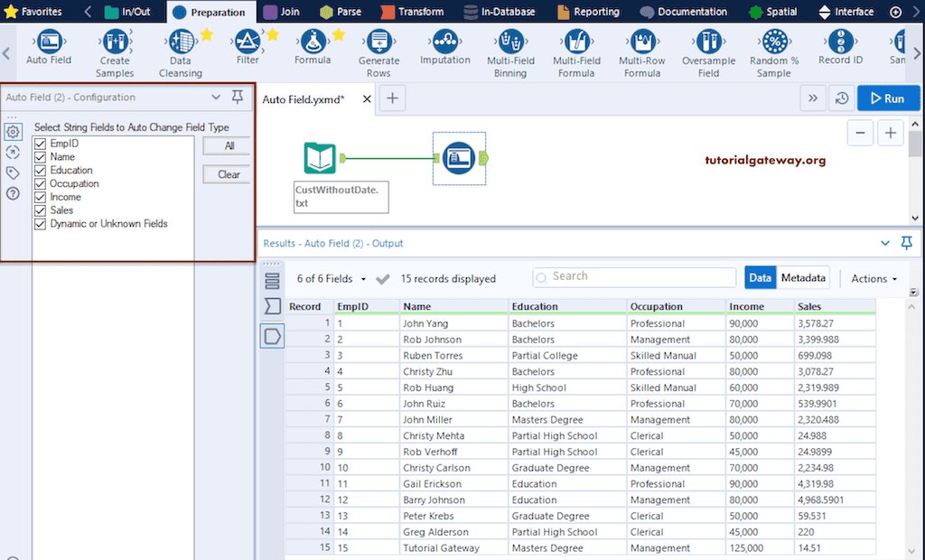Screen dimensions: 925x560
Task: Click the Auto Field node on the canvas
Action: [x=459, y=158]
